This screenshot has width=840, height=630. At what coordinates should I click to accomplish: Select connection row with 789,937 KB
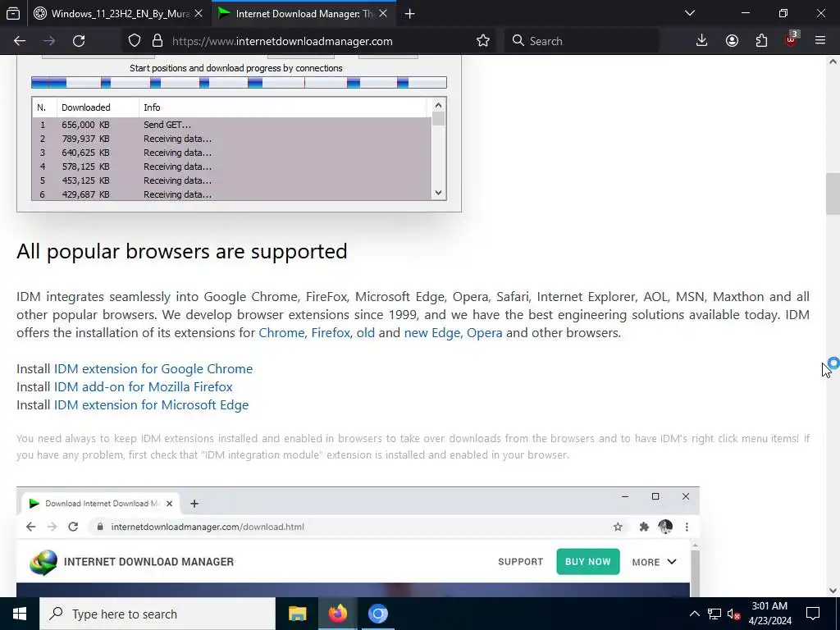click(232, 139)
